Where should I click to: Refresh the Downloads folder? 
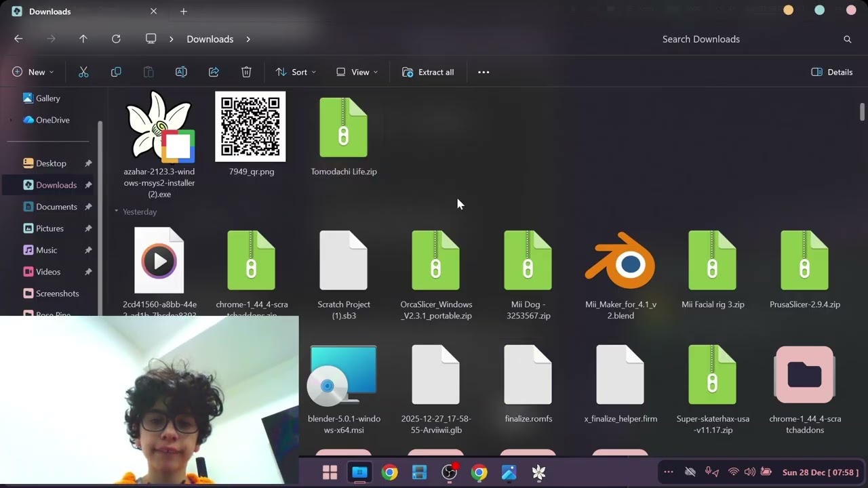click(116, 39)
